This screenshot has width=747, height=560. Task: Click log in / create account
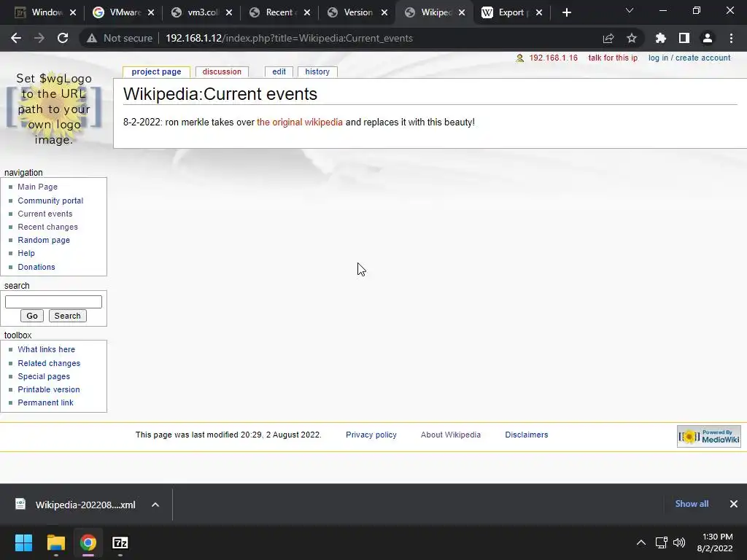[689, 58]
